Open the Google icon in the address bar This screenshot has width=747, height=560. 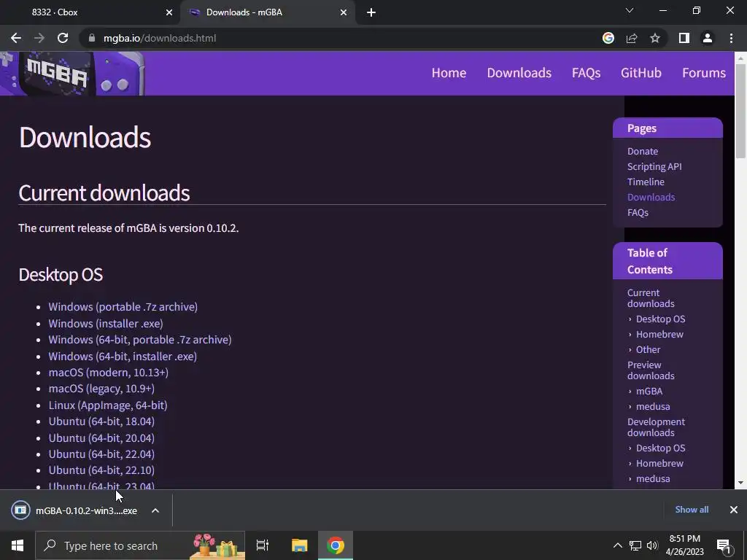click(608, 38)
